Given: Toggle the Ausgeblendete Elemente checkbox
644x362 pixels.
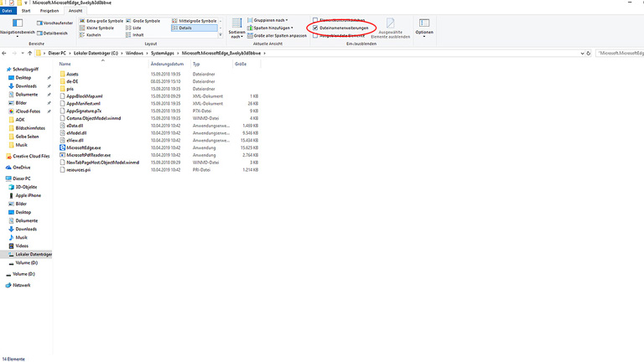Looking at the screenshot, I should pyautogui.click(x=315, y=35).
